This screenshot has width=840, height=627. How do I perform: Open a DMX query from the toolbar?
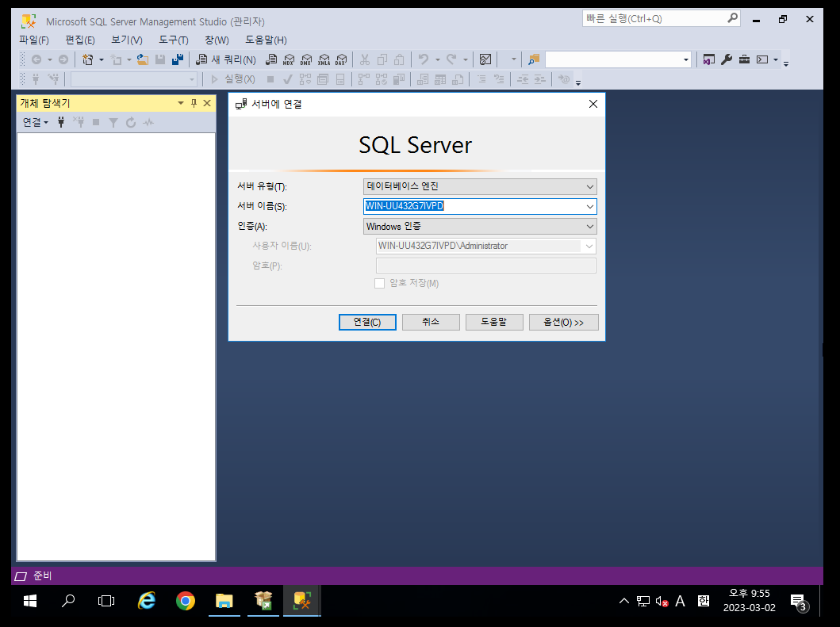(x=306, y=59)
